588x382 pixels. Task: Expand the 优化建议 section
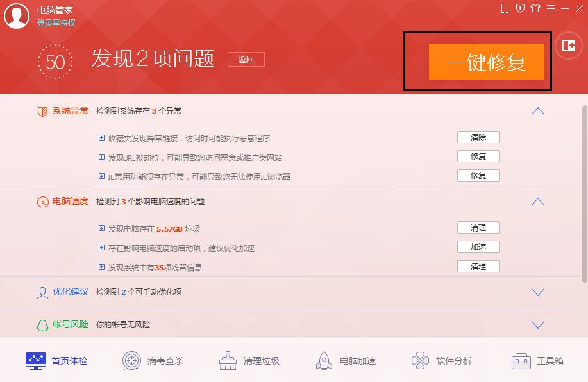(x=537, y=291)
